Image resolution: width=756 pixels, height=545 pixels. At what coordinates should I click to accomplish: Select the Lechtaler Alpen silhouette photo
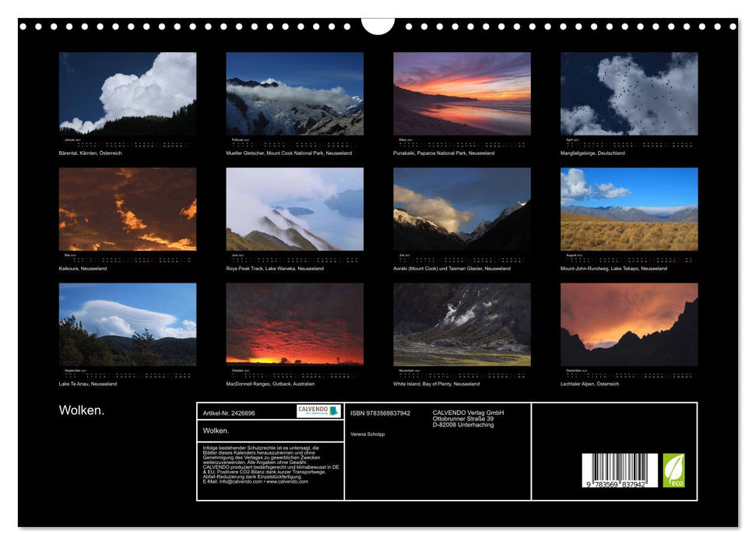pyautogui.click(x=629, y=324)
